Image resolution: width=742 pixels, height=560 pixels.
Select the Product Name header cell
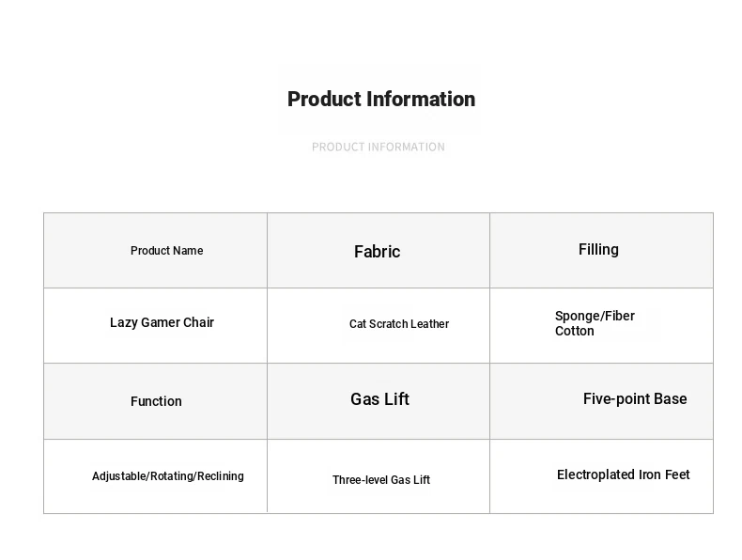pos(155,251)
